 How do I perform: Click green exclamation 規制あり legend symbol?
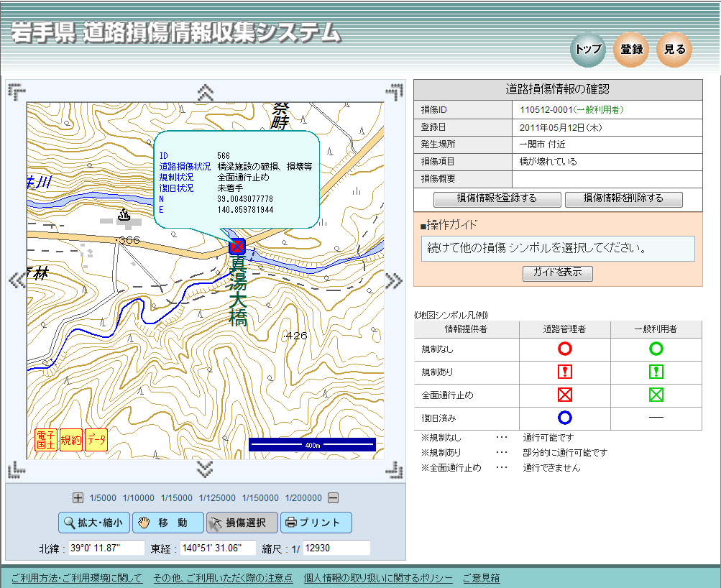click(x=656, y=372)
